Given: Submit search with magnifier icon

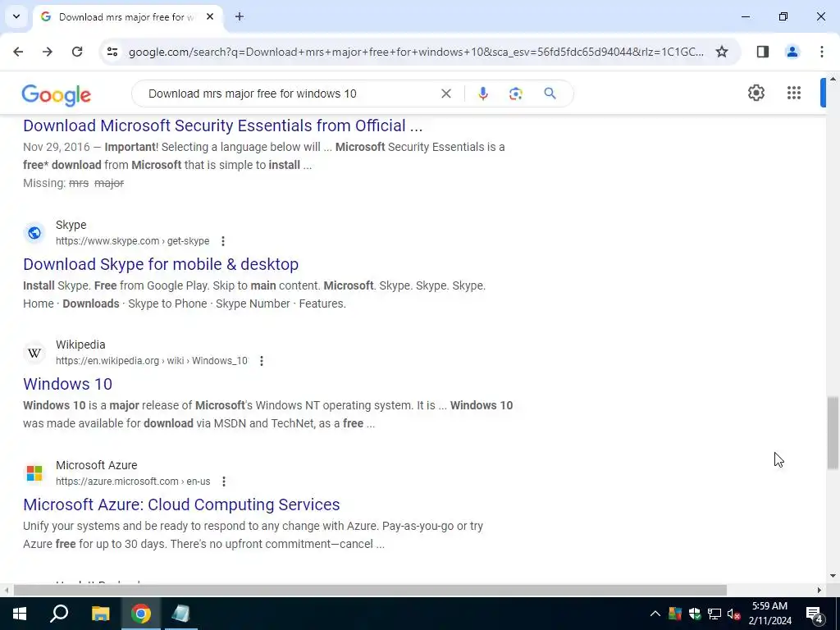Looking at the screenshot, I should point(550,94).
